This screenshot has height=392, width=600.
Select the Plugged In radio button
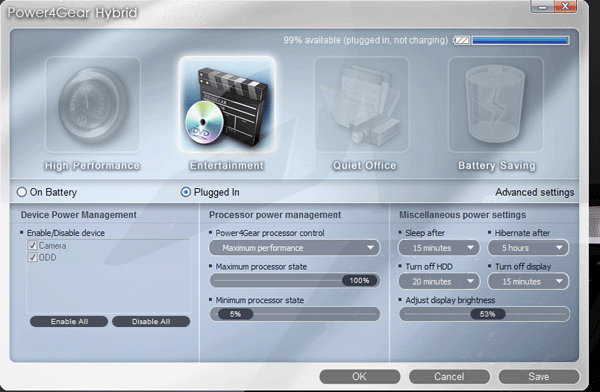(186, 192)
